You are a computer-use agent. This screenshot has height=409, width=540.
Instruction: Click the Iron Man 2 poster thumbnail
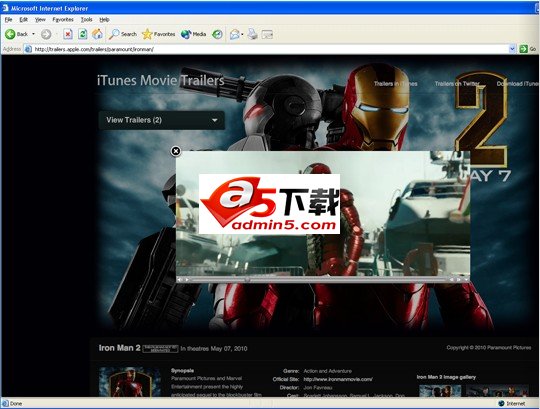pyautogui.click(x=130, y=382)
